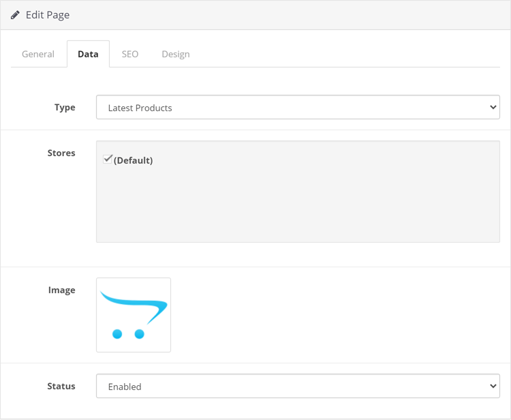This screenshot has height=420, width=511.
Task: Click the OpenCart cart logo image
Action: click(x=134, y=315)
